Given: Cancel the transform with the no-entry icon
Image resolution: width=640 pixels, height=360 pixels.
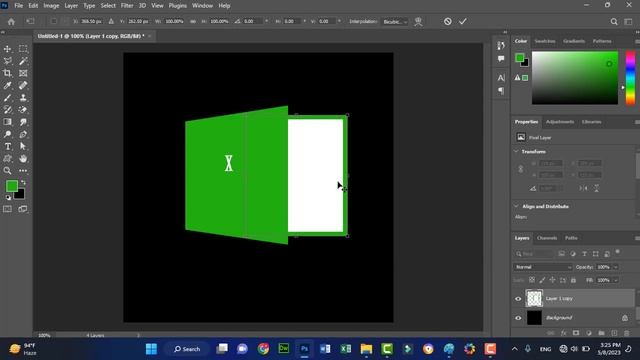Looking at the screenshot, I should [x=448, y=22].
